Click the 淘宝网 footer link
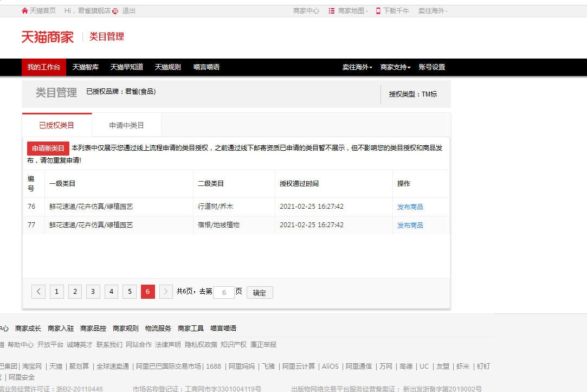 tap(32, 366)
